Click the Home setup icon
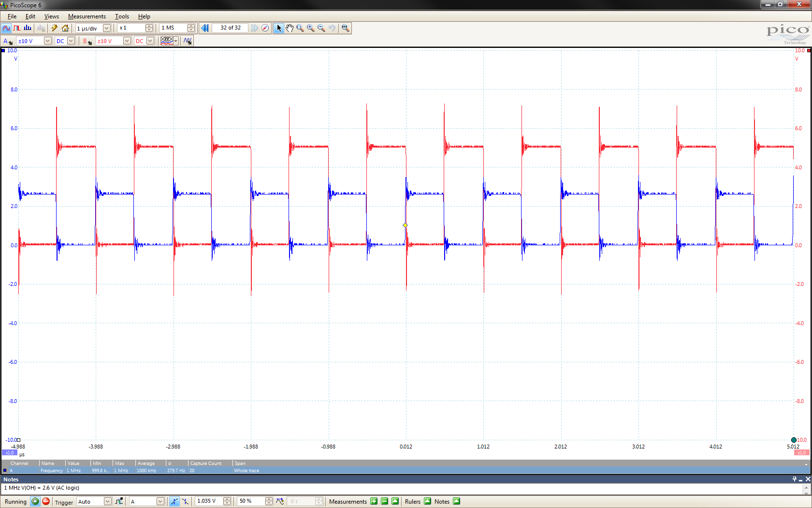This screenshot has height=508, width=812. click(x=65, y=28)
